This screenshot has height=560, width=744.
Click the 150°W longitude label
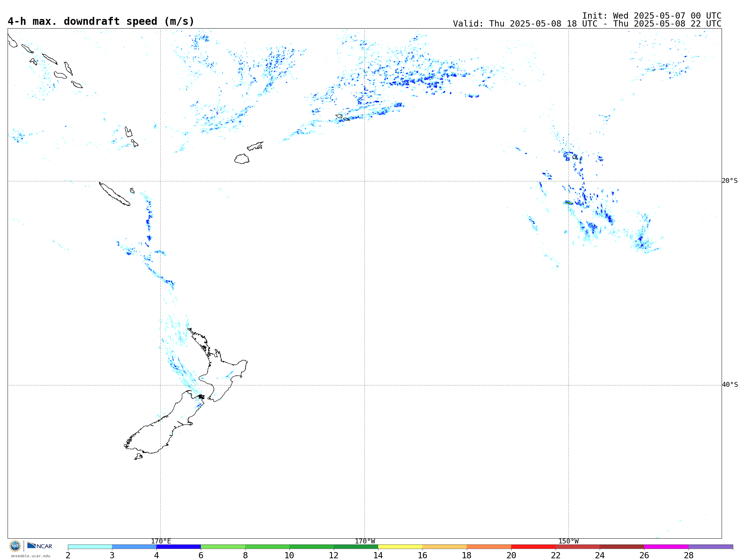coord(568,541)
